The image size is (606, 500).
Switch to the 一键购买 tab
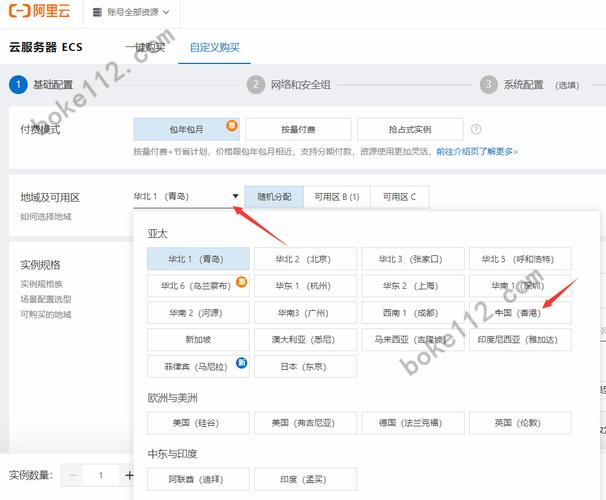(145, 48)
